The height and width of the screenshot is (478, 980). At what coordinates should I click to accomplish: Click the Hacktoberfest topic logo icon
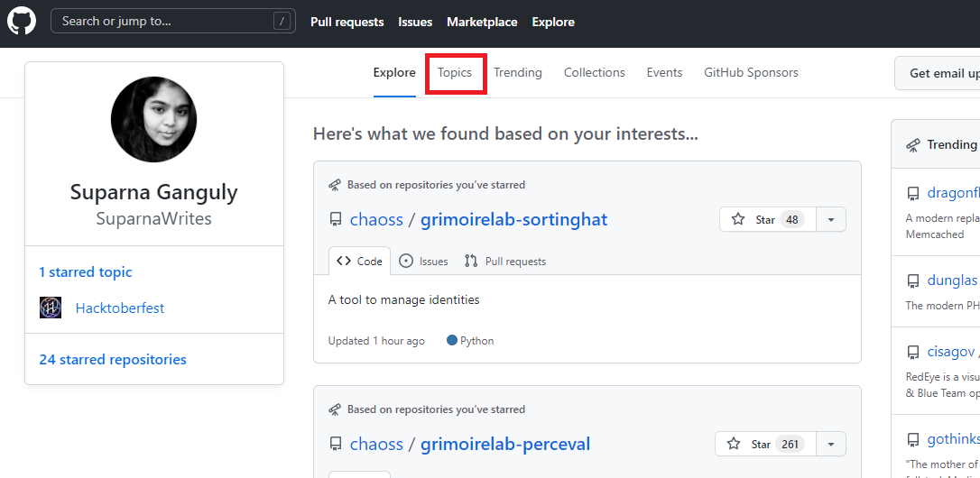point(50,308)
